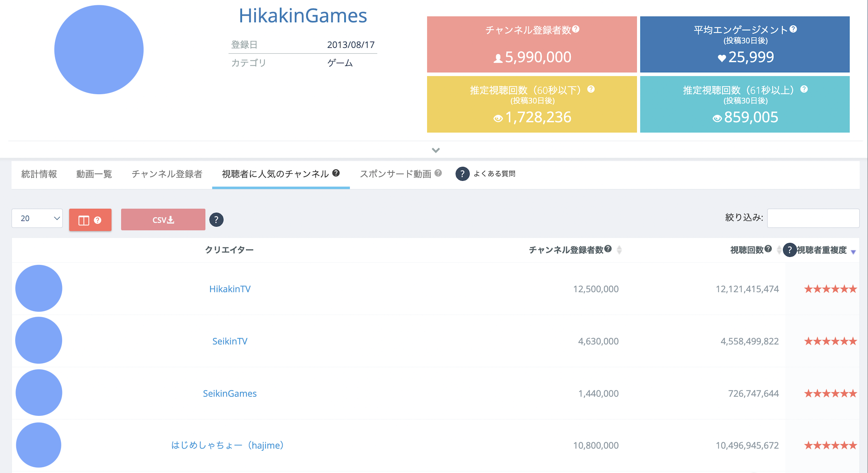The width and height of the screenshot is (868, 473).
Task: Switch to 動画一覧 tab
Action: tap(94, 174)
